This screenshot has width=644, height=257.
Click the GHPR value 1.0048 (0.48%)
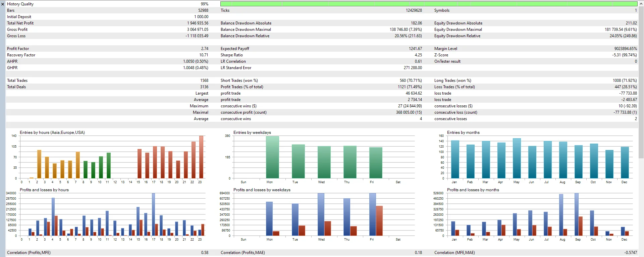(x=196, y=68)
